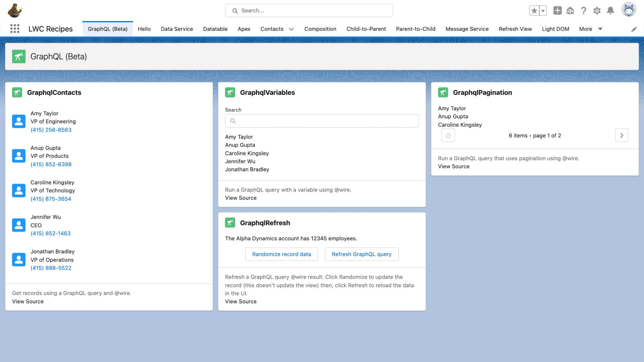Viewport: 644px width, 362px height.
Task: Click 'VP of Engineering' title text
Action: coord(53,121)
